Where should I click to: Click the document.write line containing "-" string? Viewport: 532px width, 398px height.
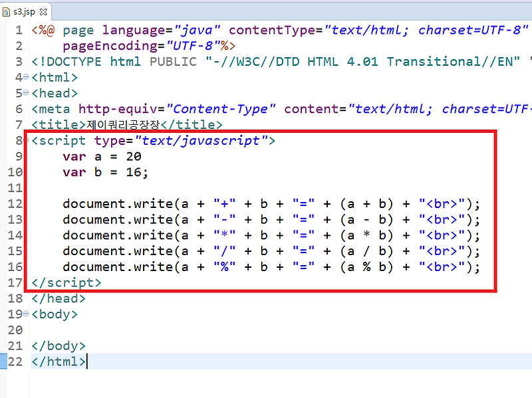[271, 220]
